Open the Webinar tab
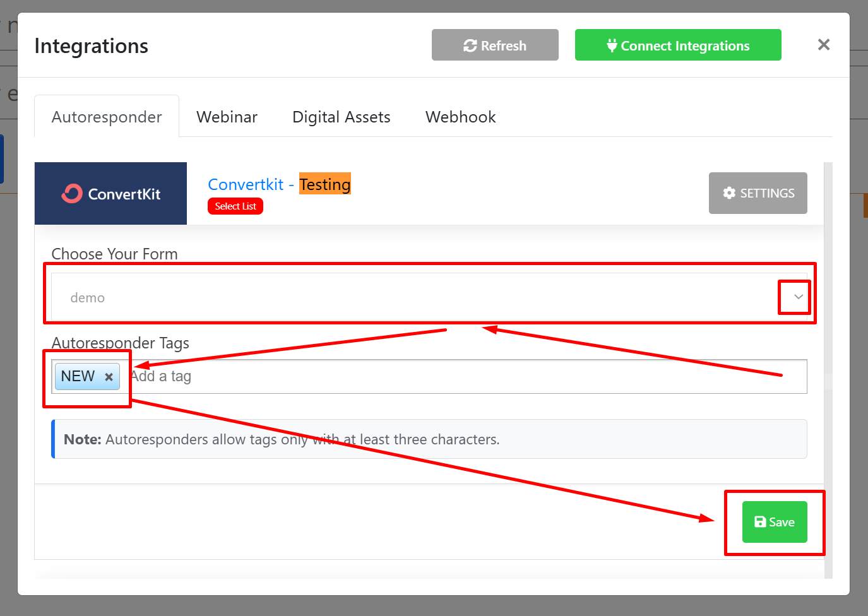The width and height of the screenshot is (868, 616). click(227, 117)
